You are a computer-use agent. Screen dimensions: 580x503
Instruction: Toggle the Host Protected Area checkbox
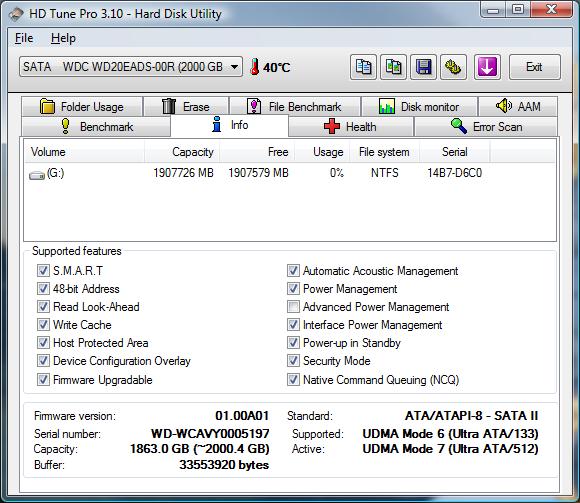43,342
